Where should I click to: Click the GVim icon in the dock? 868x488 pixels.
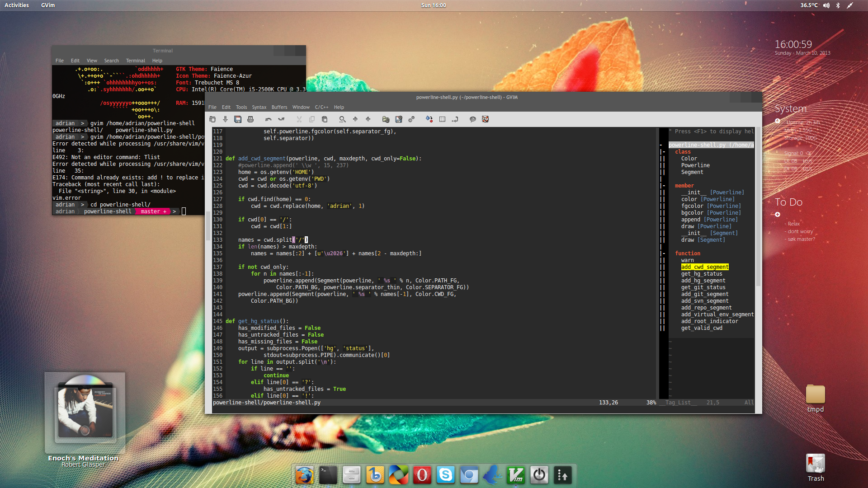[516, 475]
